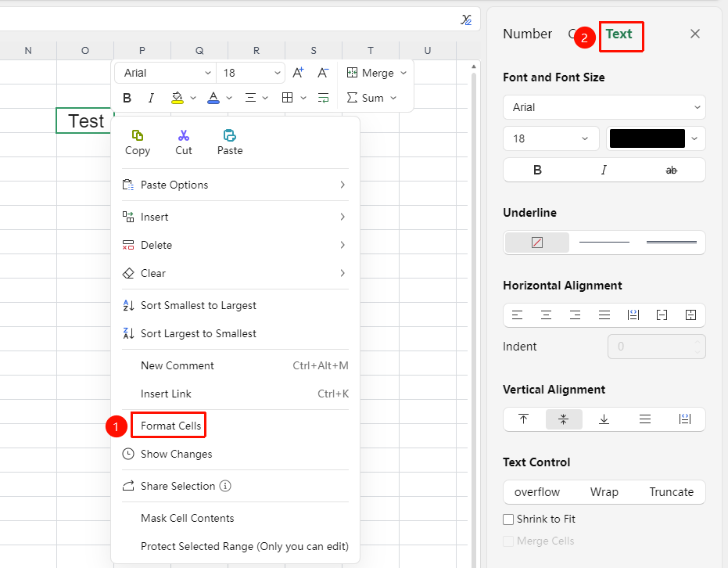Select the cell containing Test
The image size is (728, 568).
85,120
